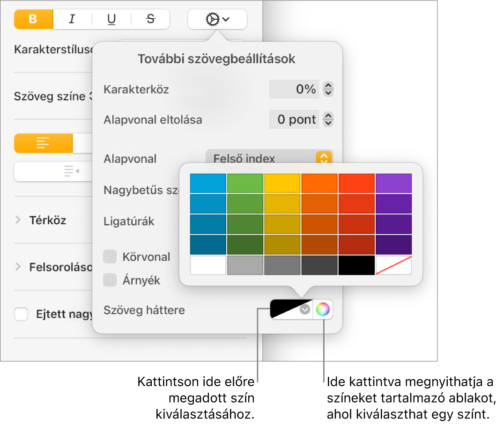
Task: Pick the white swatch
Action: (x=208, y=265)
